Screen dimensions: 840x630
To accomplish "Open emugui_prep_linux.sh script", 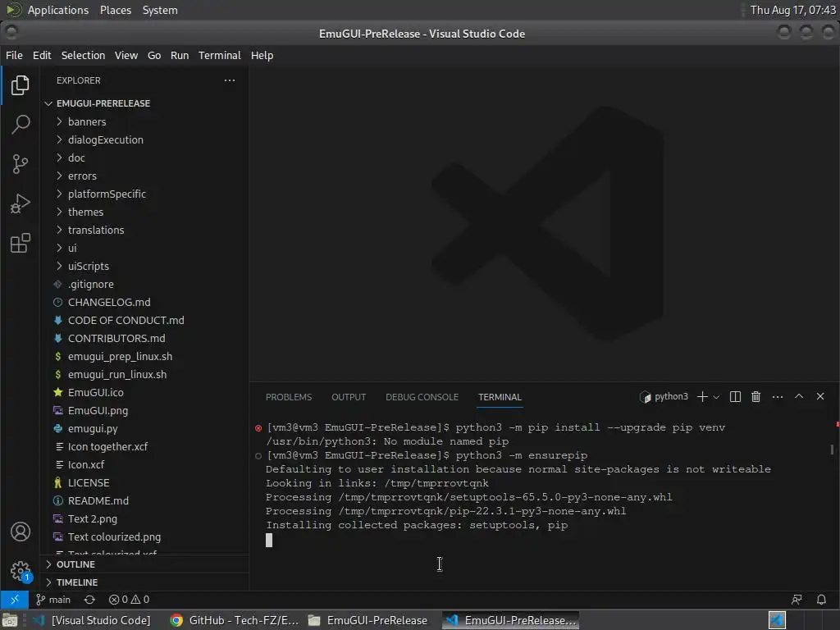I will click(120, 356).
